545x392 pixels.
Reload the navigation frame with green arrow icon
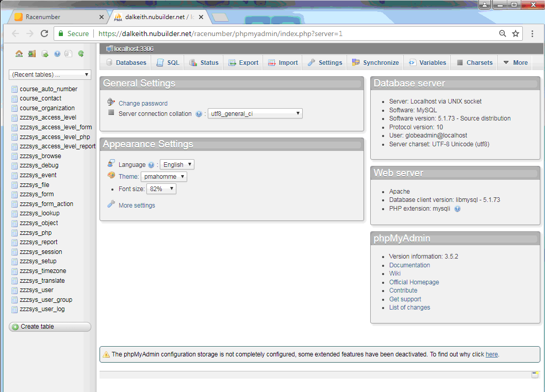click(x=81, y=54)
